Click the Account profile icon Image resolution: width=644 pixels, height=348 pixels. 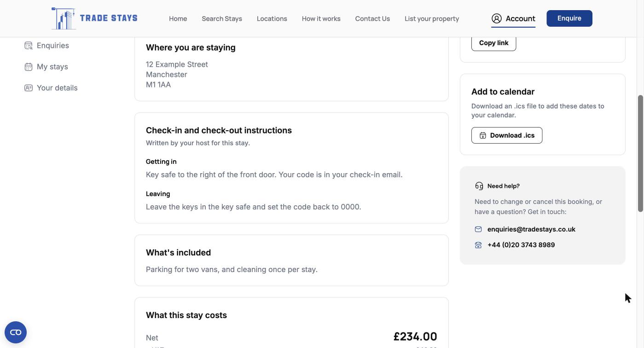coord(496,18)
